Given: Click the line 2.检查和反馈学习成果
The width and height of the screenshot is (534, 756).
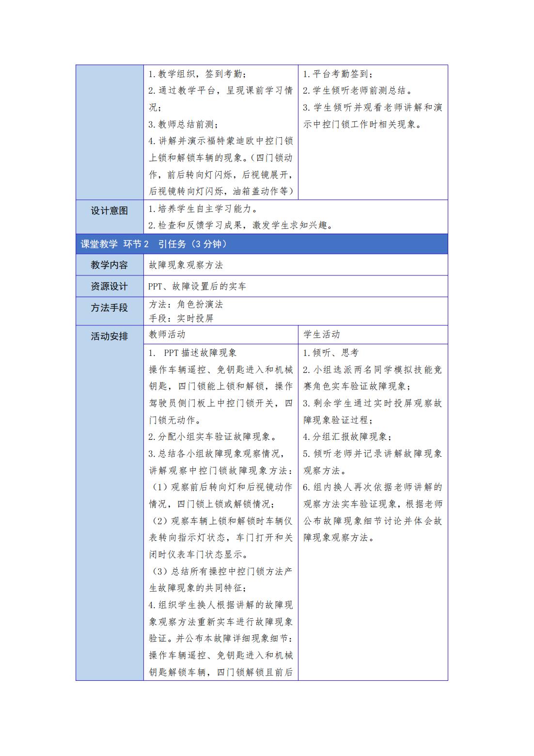Looking at the screenshot, I should (240, 225).
